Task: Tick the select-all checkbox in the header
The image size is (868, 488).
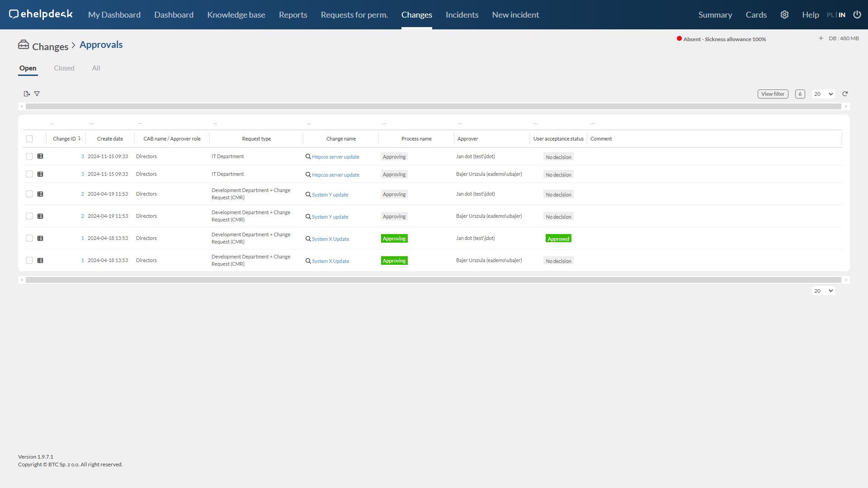Action: pos(29,139)
